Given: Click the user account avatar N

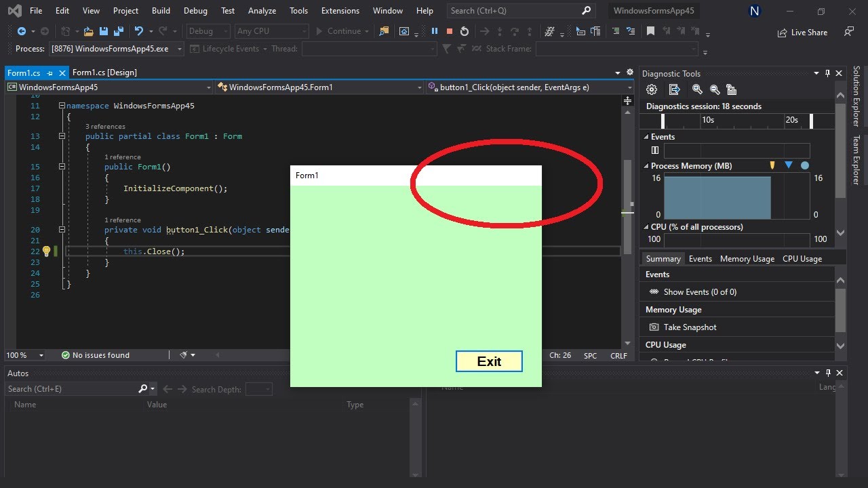Looking at the screenshot, I should [x=754, y=11].
